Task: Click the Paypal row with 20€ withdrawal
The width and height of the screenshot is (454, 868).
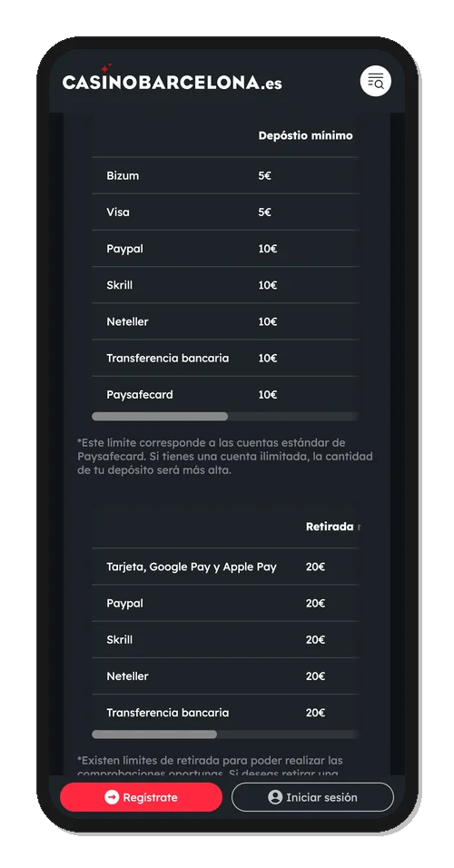Action: [225, 604]
